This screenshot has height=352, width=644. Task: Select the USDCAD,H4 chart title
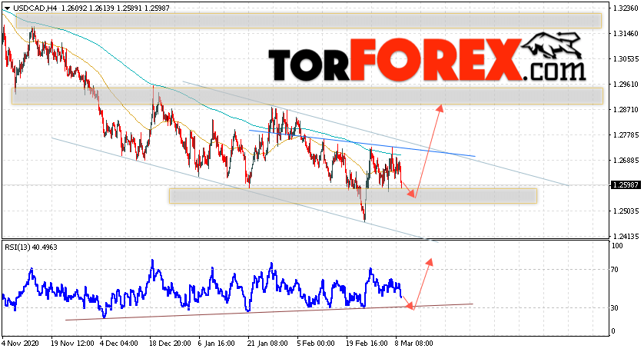pyautogui.click(x=35, y=8)
